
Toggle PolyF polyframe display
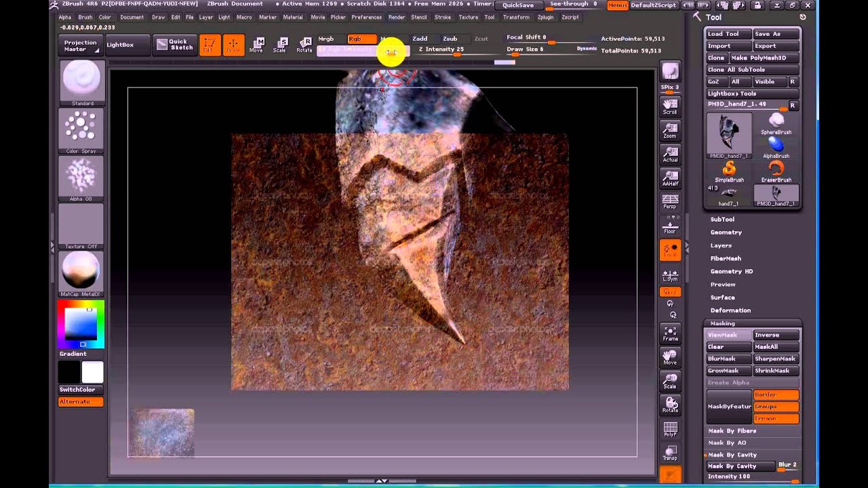(x=670, y=429)
